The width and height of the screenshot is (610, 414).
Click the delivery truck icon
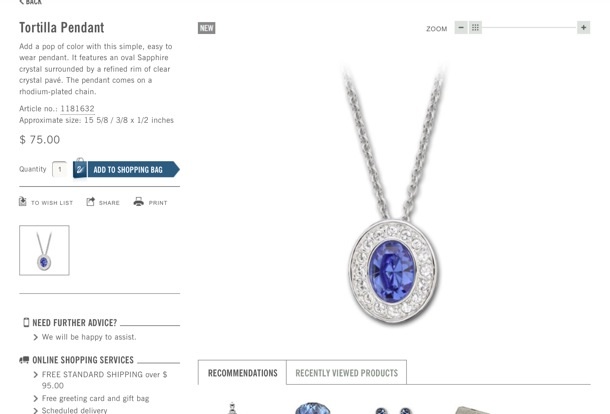[x=24, y=360]
